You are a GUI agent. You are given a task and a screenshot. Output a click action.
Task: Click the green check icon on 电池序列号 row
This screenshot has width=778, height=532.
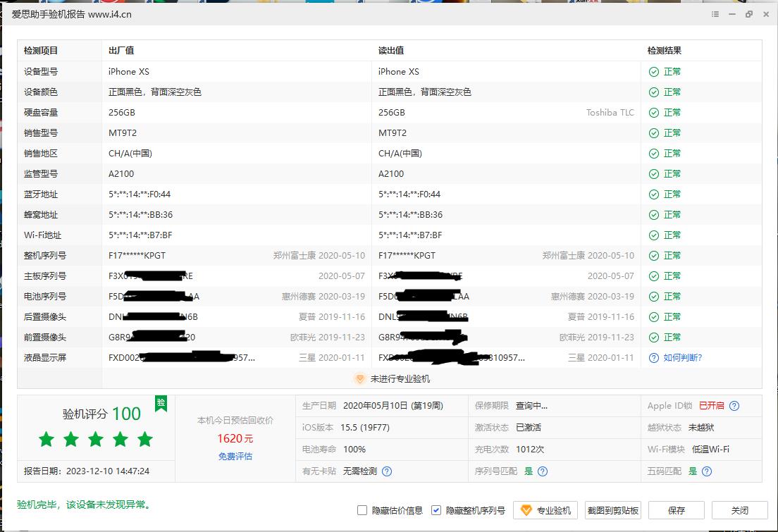[655, 296]
